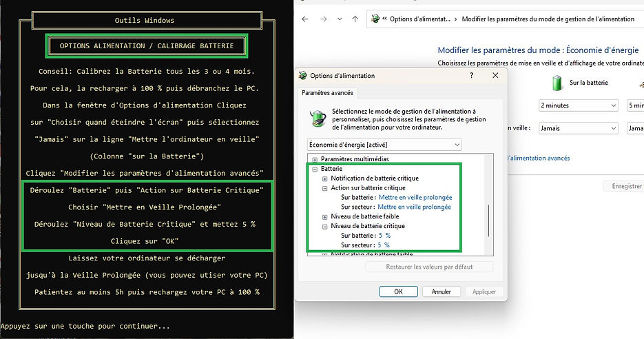Select Action sur batterie critique label
This screenshot has width=644, height=339.
368,188
